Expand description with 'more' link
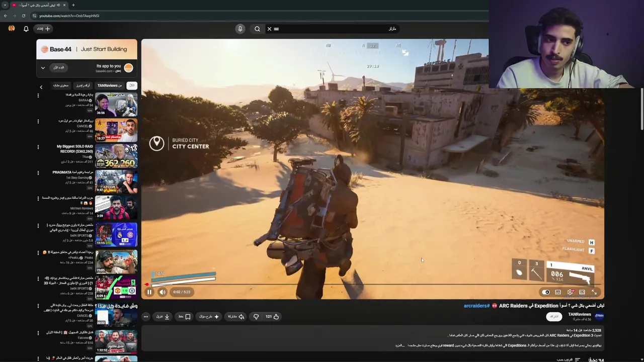Image resolution: width=644 pixels, height=362 pixels. 399,346
